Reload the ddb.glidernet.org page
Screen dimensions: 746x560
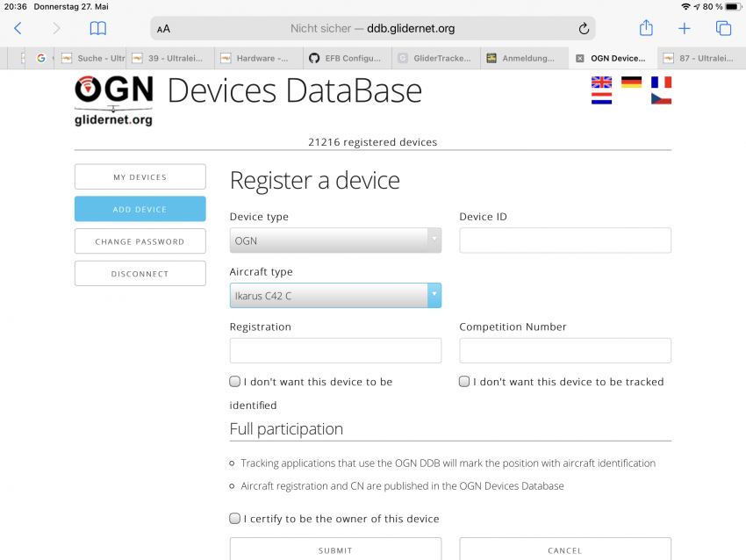point(584,29)
